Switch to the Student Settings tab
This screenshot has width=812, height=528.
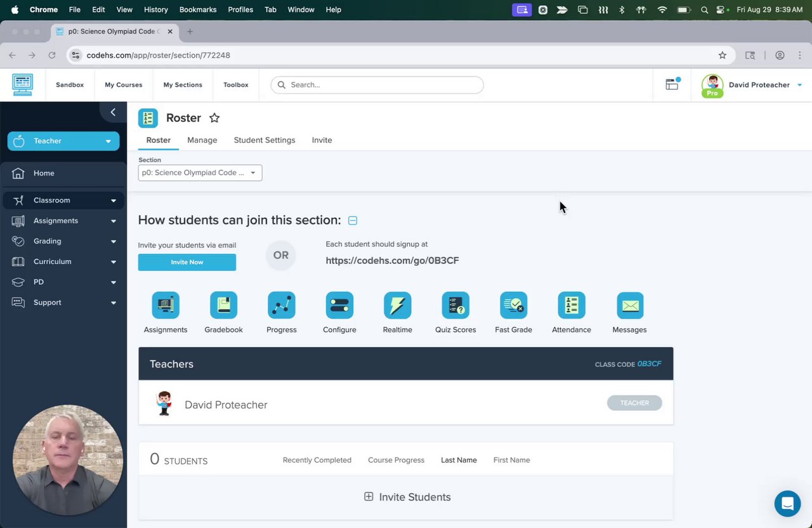[265, 140]
